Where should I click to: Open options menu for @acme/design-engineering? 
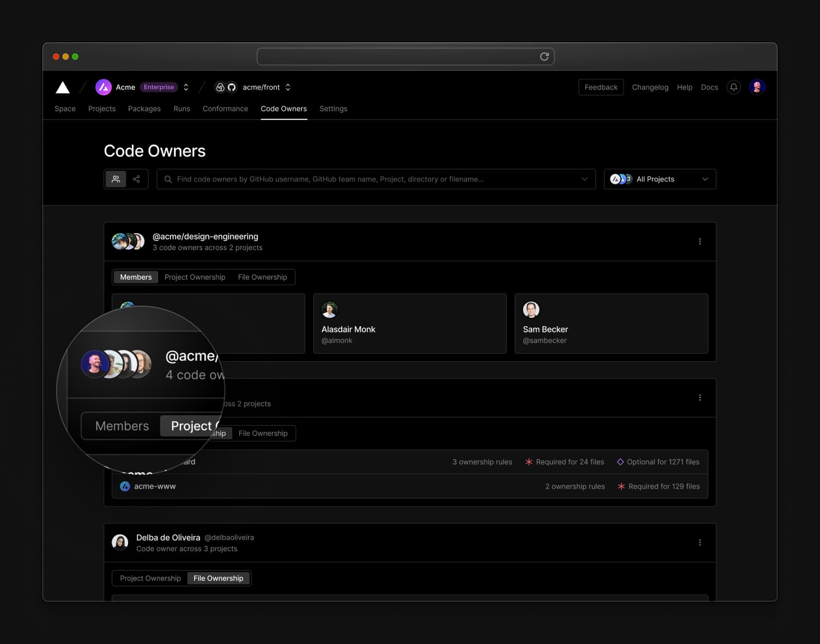tap(699, 242)
